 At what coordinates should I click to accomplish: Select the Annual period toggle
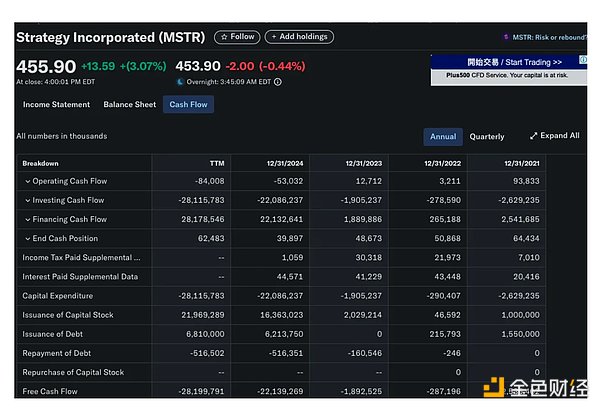click(x=442, y=136)
